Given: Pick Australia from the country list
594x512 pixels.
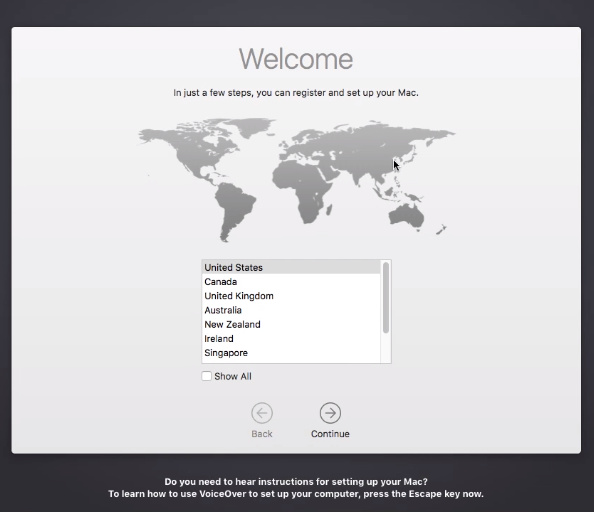Looking at the screenshot, I should point(291,310).
